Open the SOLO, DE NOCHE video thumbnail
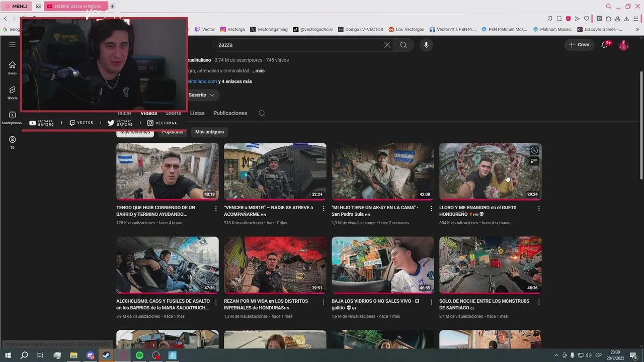 491,265
